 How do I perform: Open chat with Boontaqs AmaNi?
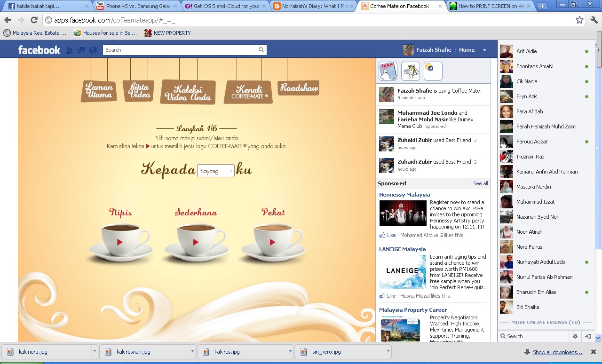[x=546, y=66]
